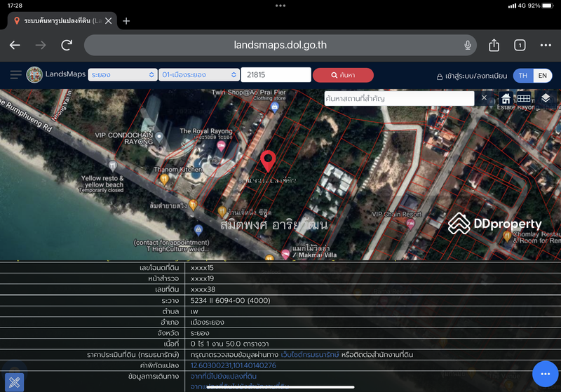Image resolution: width=561 pixels, height=392 pixels.
Task: Open a new browser tab
Action: click(126, 21)
